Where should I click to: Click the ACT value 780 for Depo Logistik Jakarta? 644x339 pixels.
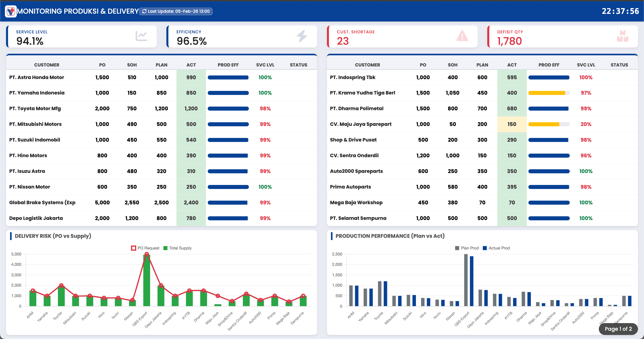[191, 218]
